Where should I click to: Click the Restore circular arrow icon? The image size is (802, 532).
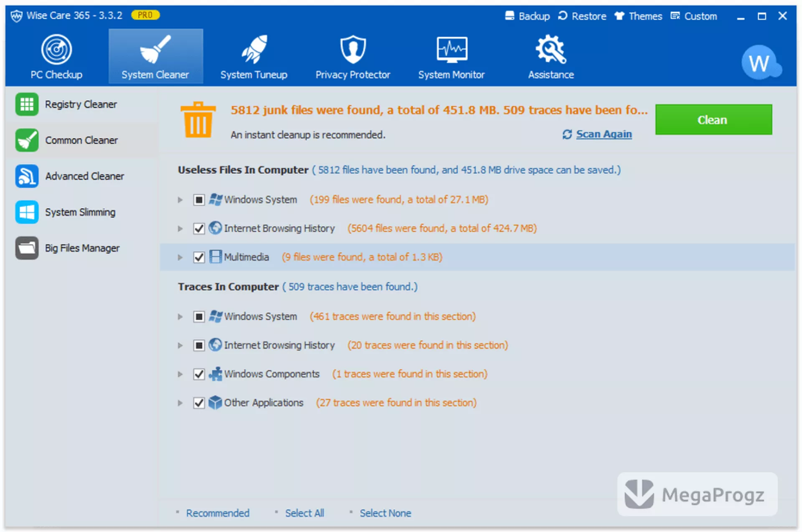(563, 16)
